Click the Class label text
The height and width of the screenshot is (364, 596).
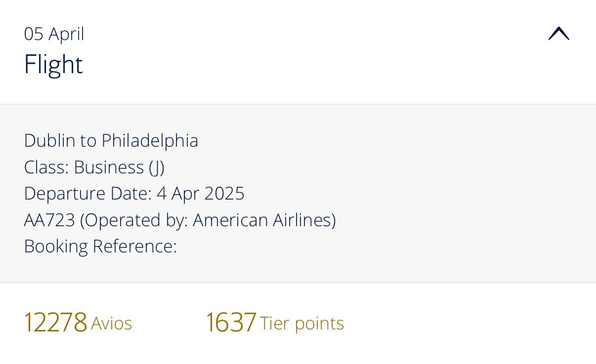point(46,167)
